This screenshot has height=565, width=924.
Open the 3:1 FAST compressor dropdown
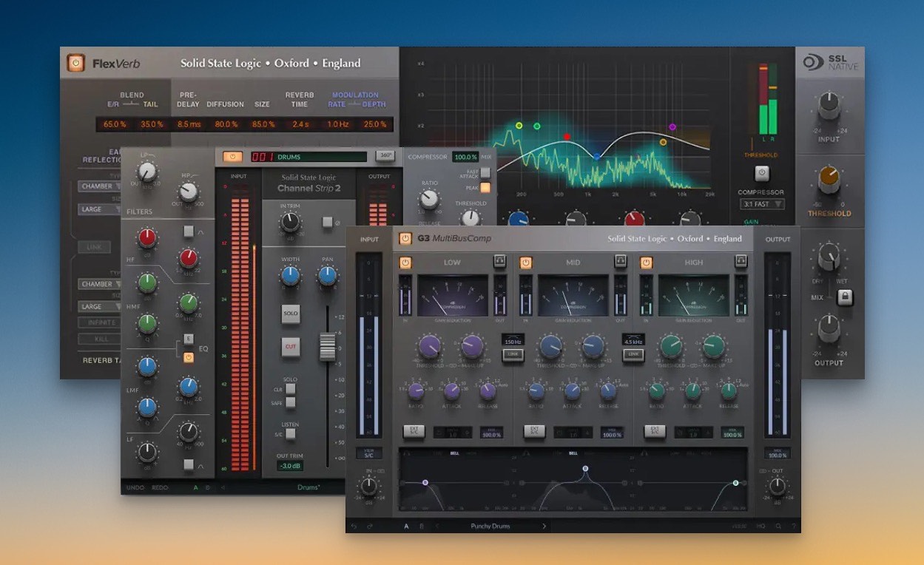click(x=763, y=204)
